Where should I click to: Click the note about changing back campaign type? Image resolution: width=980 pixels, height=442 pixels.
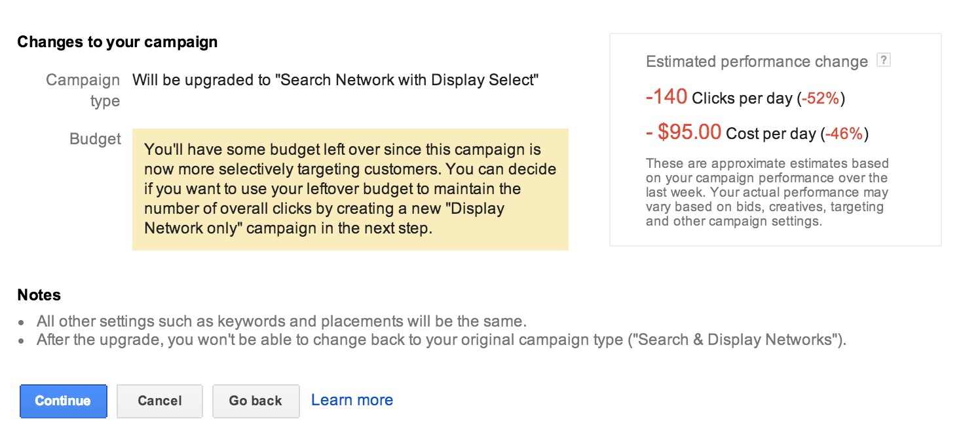(442, 340)
